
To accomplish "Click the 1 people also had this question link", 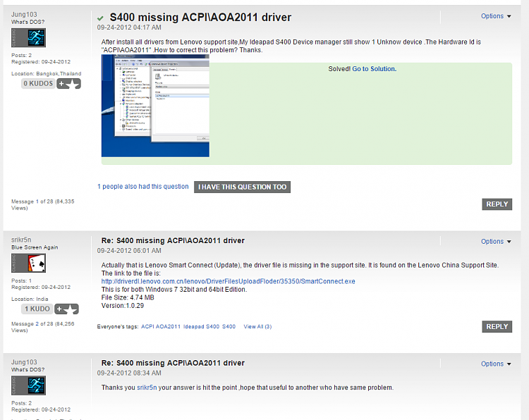I will click(x=143, y=187).
